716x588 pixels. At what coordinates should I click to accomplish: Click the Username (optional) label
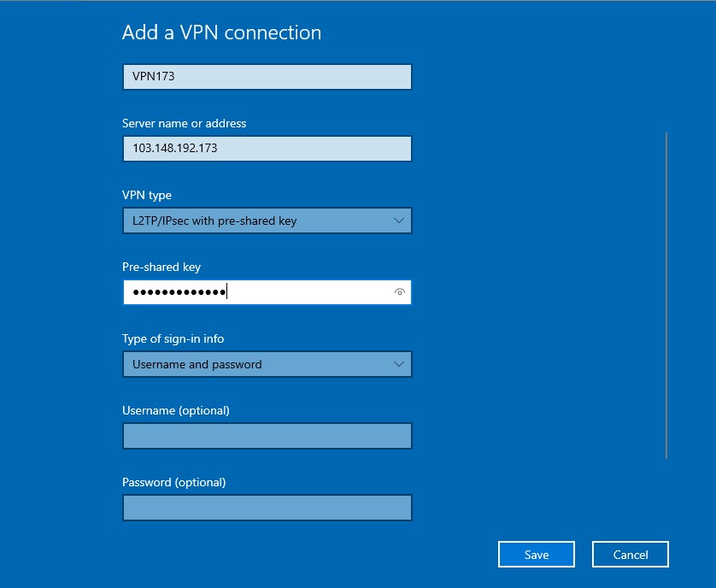click(176, 410)
